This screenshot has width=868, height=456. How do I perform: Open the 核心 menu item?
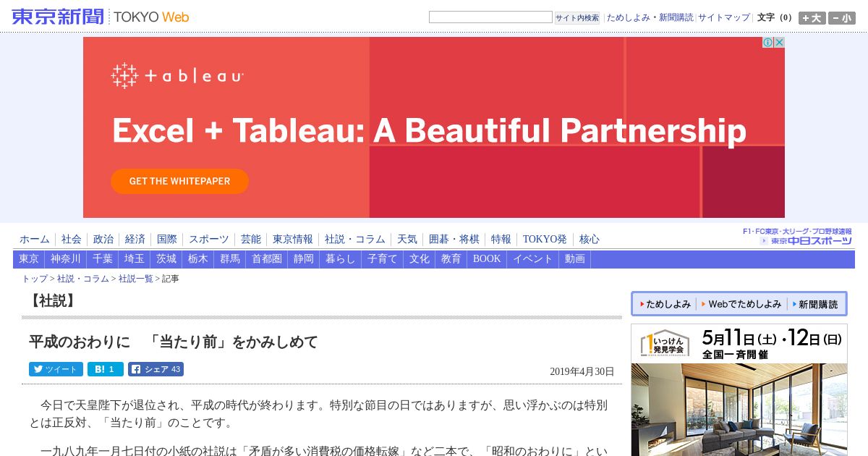pyautogui.click(x=590, y=239)
